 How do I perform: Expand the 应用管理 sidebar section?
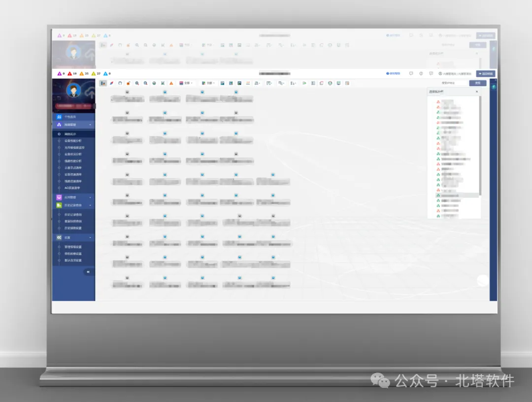(73, 197)
